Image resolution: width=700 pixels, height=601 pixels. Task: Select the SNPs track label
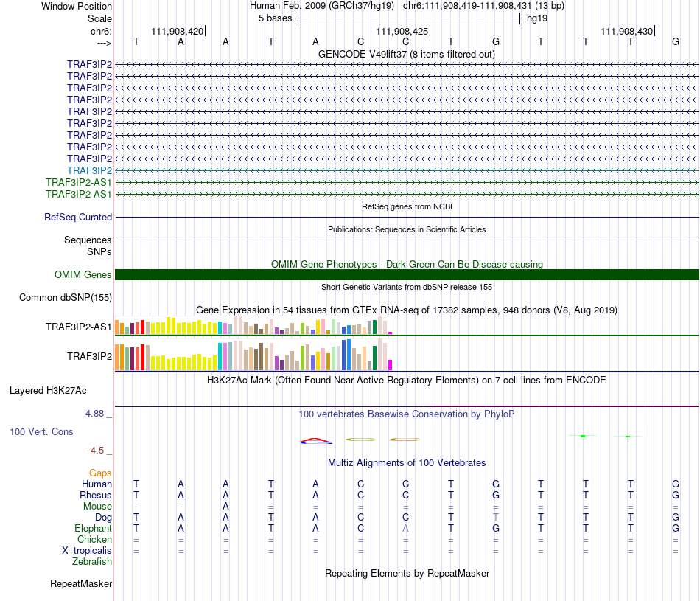point(99,251)
